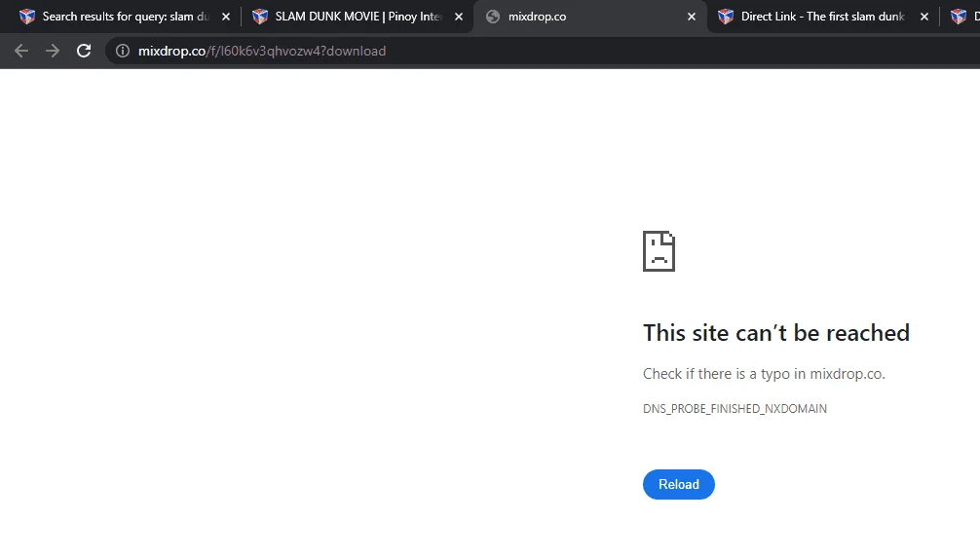Close the SLAM DUNK MOVIE tab
Screen dimensions: 980x558
[x=459, y=17]
